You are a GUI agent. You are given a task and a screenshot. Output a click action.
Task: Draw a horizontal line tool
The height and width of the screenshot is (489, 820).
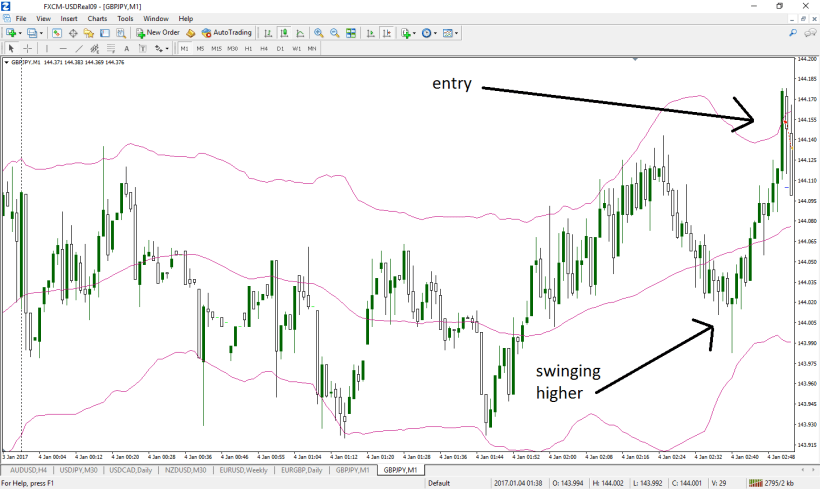click(x=63, y=48)
